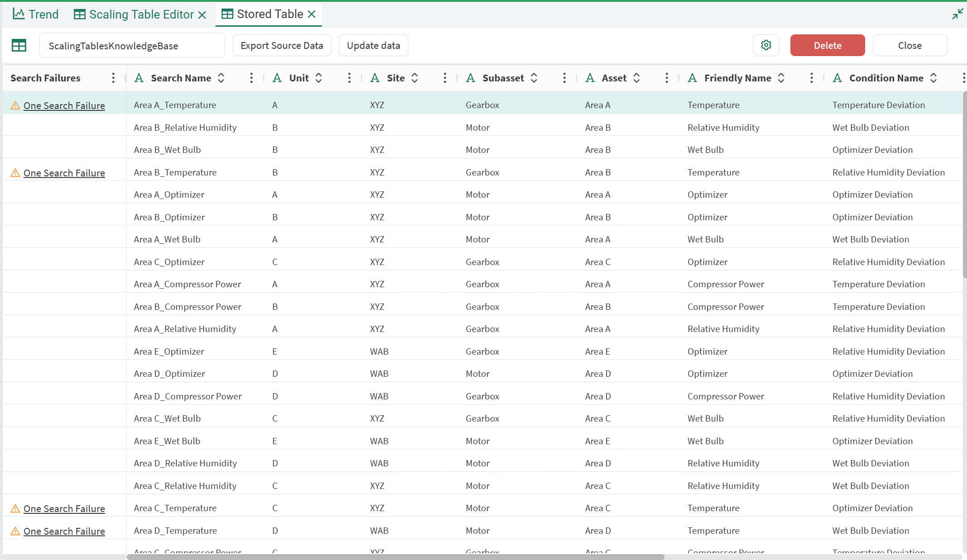Switch to the Trend tab
The width and height of the screenshot is (967, 560).
click(x=36, y=14)
